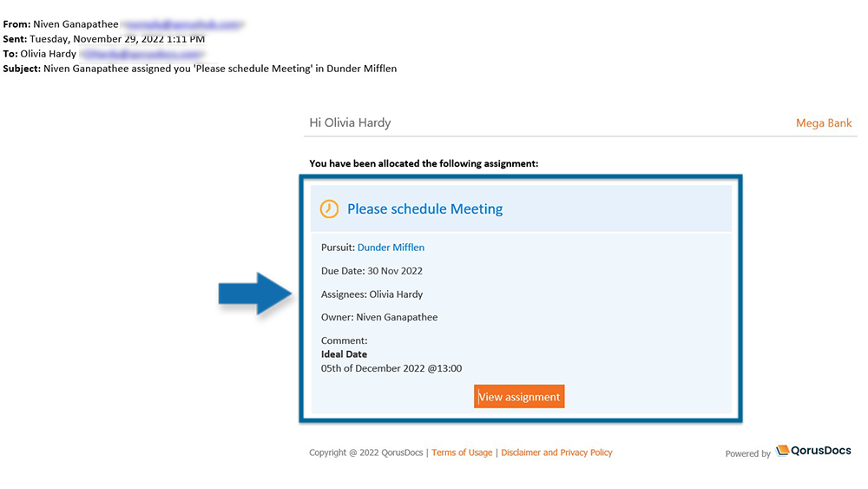Open the Dunder Mifflen pursuit link
The width and height of the screenshot is (868, 489).
click(391, 248)
